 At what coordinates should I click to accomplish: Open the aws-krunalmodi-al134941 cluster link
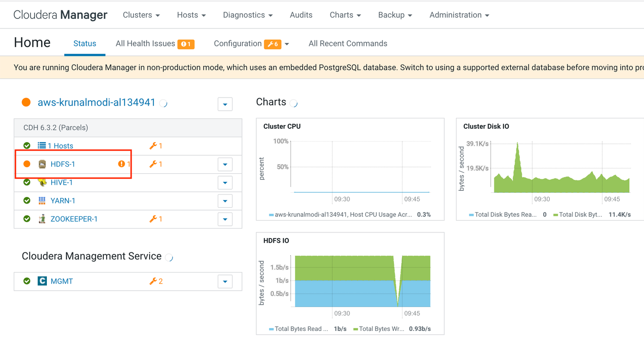97,102
